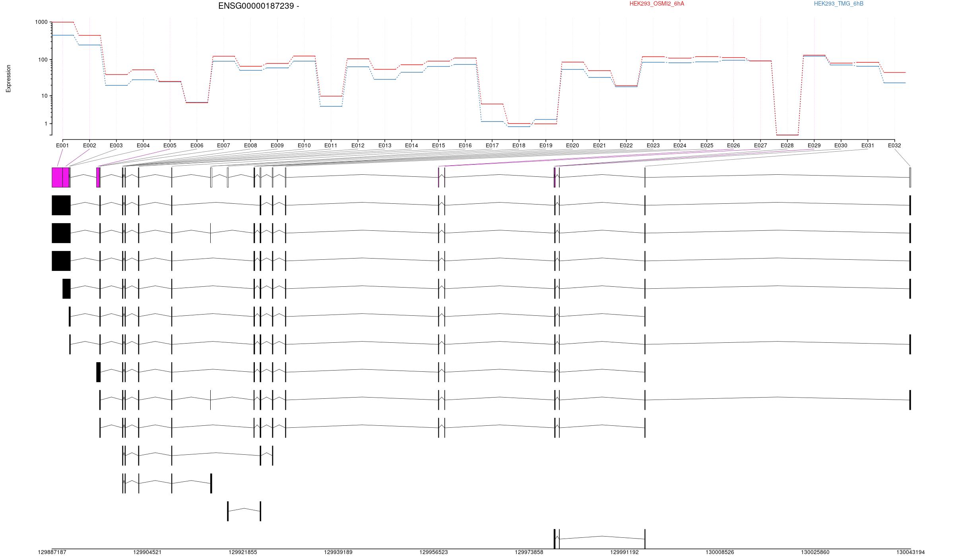Click exon label E017
Screen dimensions: 954x560
(492, 145)
